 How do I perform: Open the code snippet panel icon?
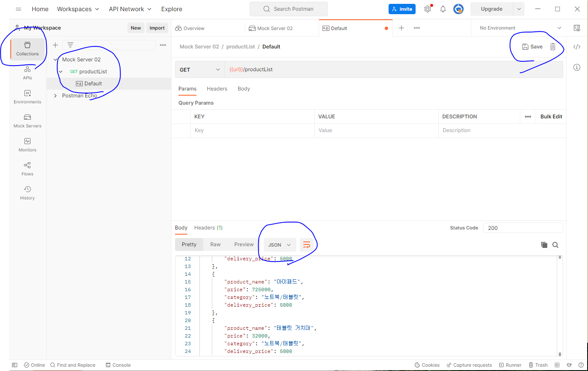(577, 47)
